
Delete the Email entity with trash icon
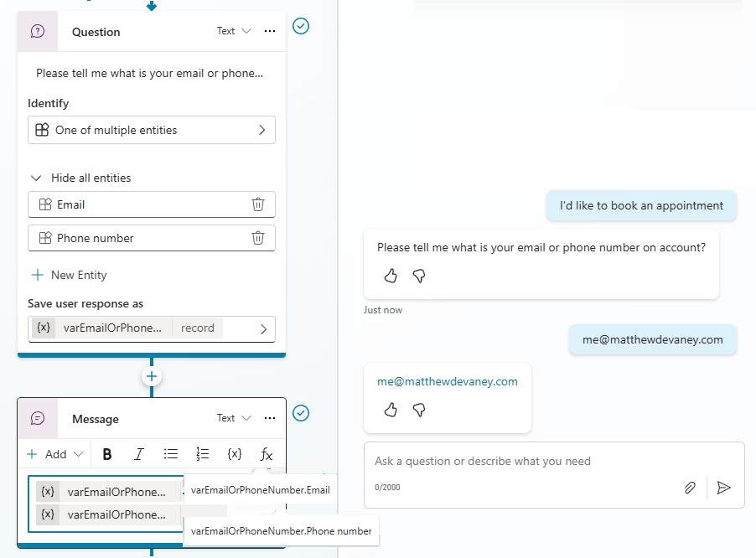point(258,204)
